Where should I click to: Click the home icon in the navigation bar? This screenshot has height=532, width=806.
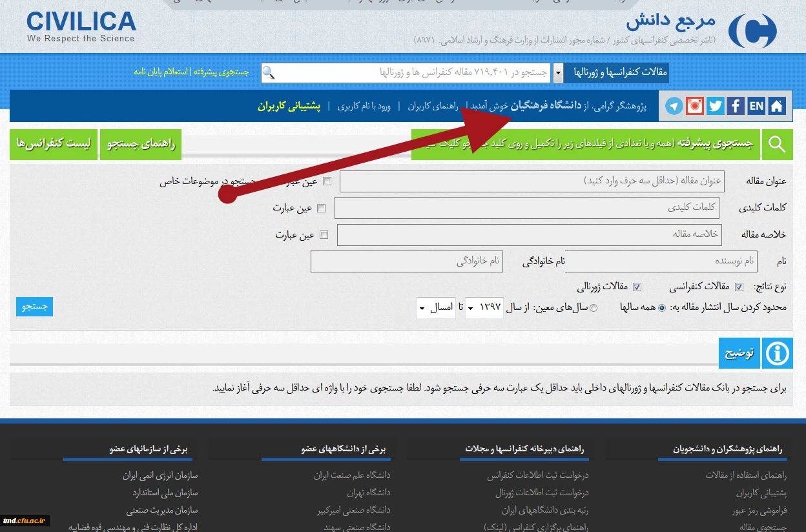click(x=776, y=107)
